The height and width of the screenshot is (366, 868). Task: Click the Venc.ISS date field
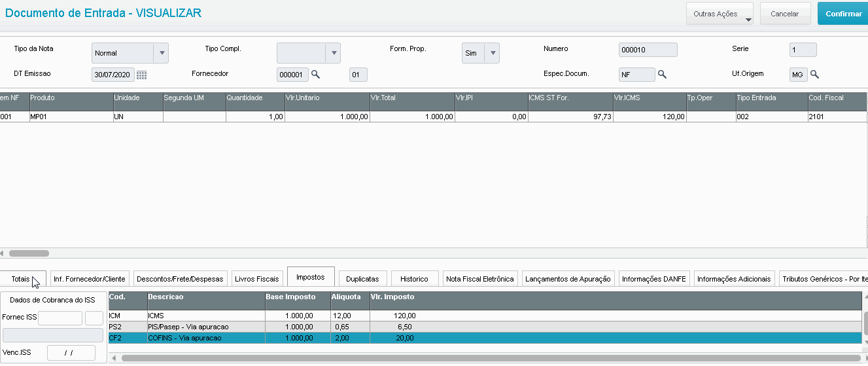[71, 353]
